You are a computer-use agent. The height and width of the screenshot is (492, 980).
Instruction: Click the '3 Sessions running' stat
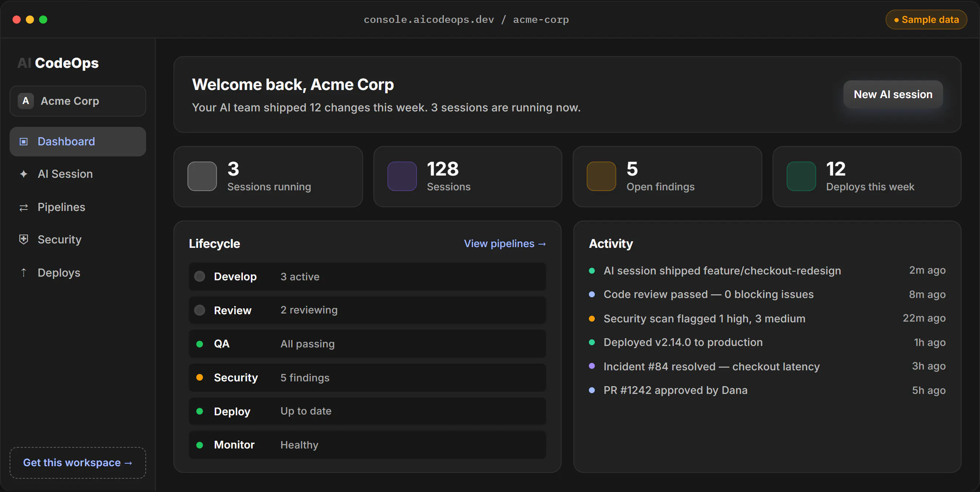(x=268, y=176)
